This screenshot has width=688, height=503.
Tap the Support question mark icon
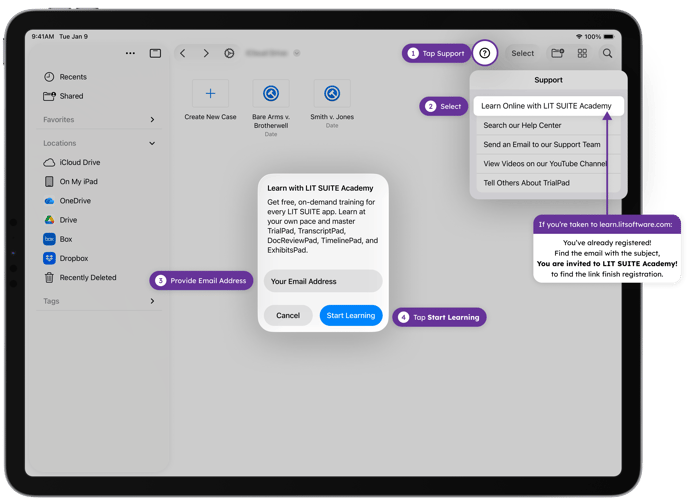[484, 53]
